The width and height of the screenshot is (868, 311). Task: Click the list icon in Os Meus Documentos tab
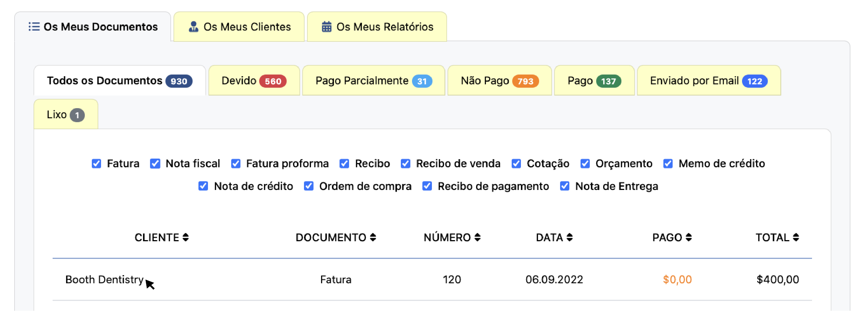tap(34, 27)
